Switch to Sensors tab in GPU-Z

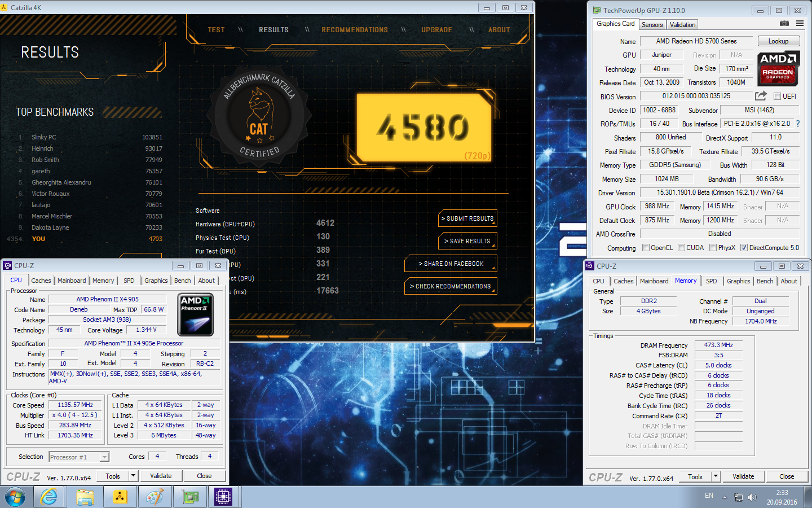(652, 25)
